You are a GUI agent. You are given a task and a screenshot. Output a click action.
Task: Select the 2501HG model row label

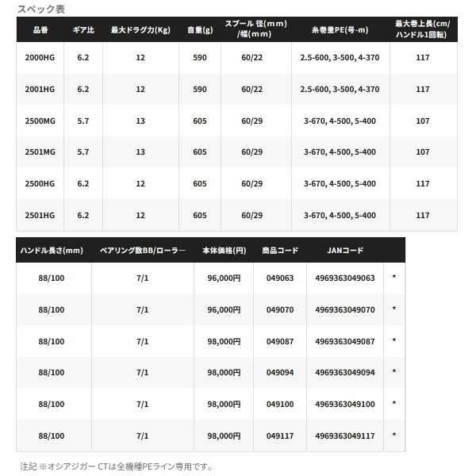(40, 215)
